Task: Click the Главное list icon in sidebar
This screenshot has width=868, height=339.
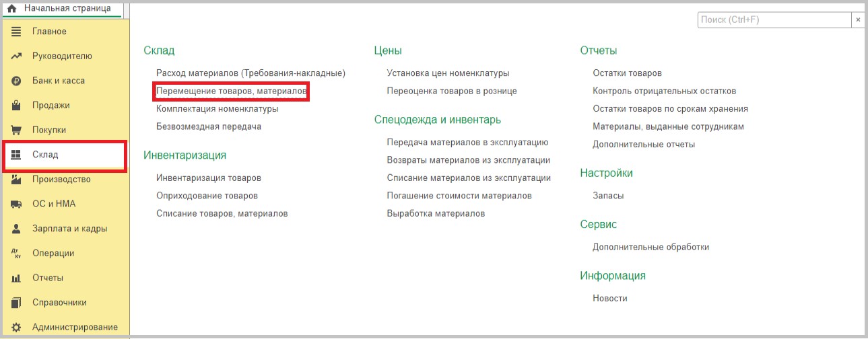Action: coord(17,32)
